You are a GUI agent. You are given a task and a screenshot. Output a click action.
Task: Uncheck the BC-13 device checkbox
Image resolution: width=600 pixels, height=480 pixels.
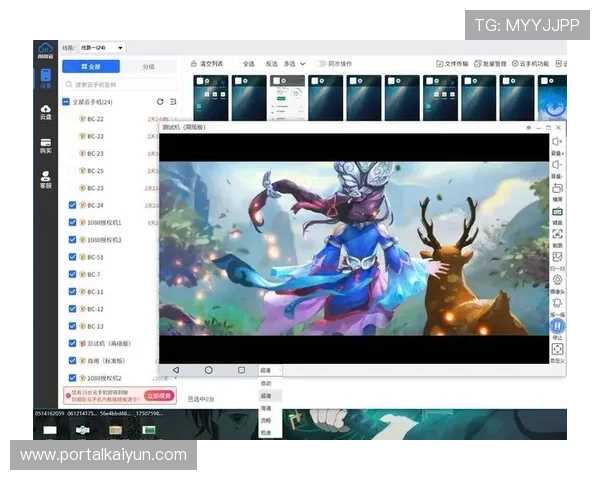72,326
